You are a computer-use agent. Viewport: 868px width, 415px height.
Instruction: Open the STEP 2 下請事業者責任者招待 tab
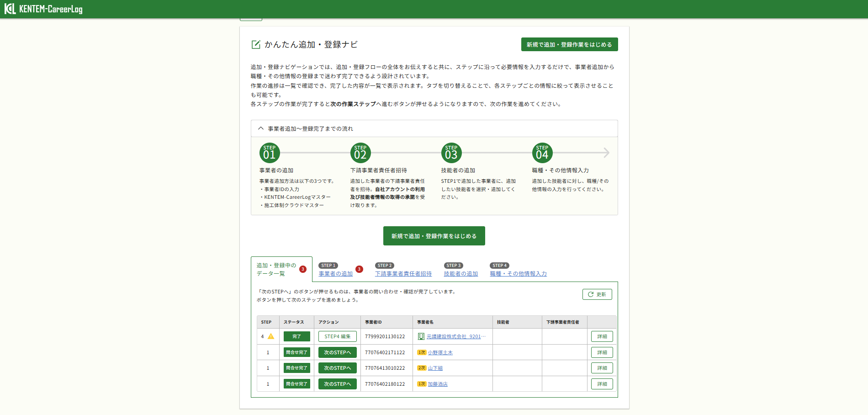[x=403, y=273]
